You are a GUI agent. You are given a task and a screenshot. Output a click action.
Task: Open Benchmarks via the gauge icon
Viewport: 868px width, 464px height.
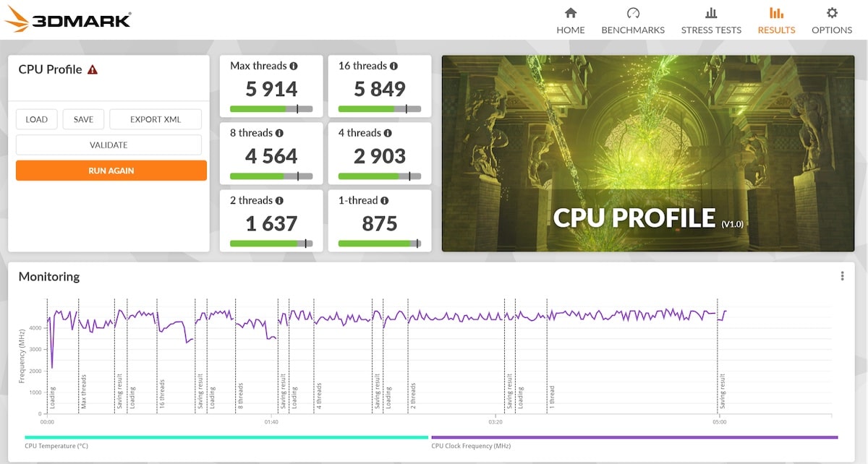point(633,13)
